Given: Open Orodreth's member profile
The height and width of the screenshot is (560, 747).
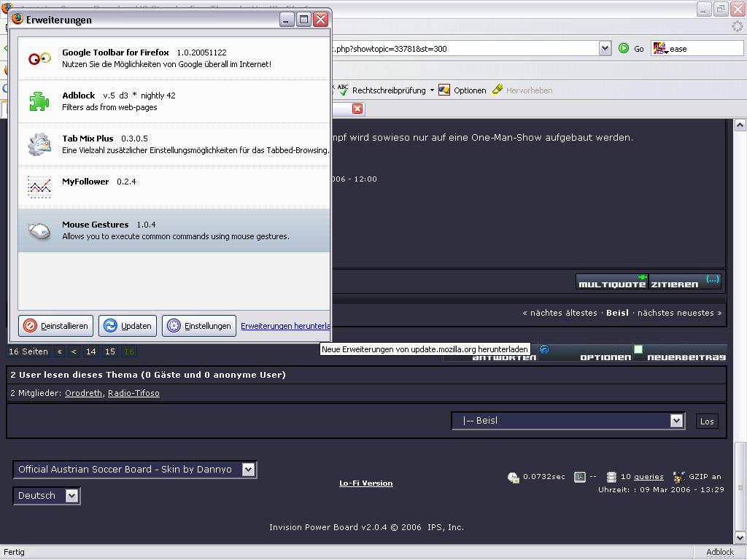Looking at the screenshot, I should click(x=83, y=393).
